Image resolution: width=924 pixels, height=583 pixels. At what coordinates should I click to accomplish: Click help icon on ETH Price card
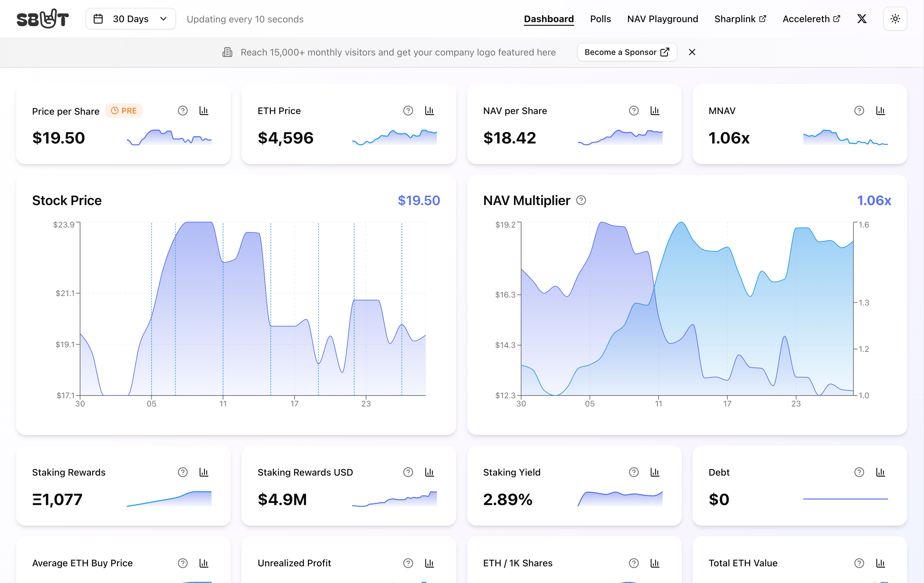[x=408, y=111]
